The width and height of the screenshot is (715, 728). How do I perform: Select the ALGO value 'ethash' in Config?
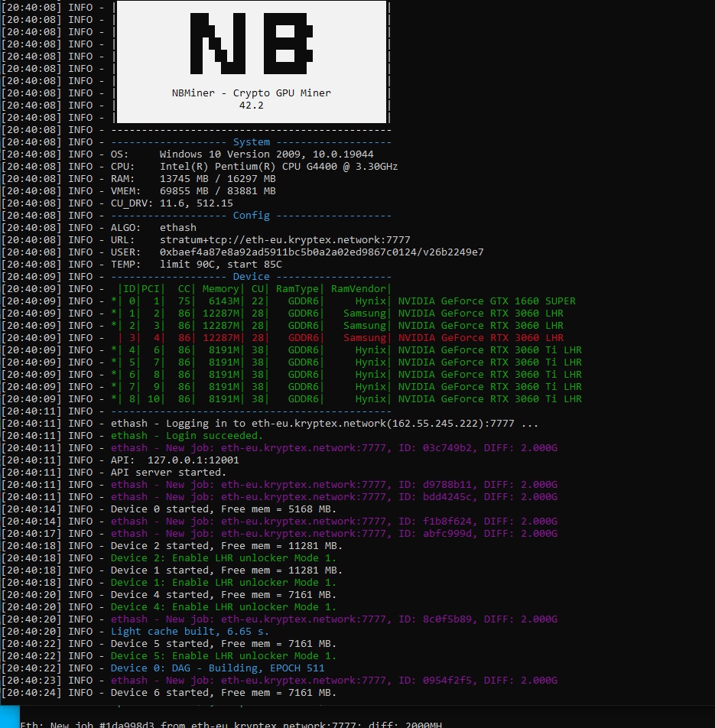click(178, 228)
